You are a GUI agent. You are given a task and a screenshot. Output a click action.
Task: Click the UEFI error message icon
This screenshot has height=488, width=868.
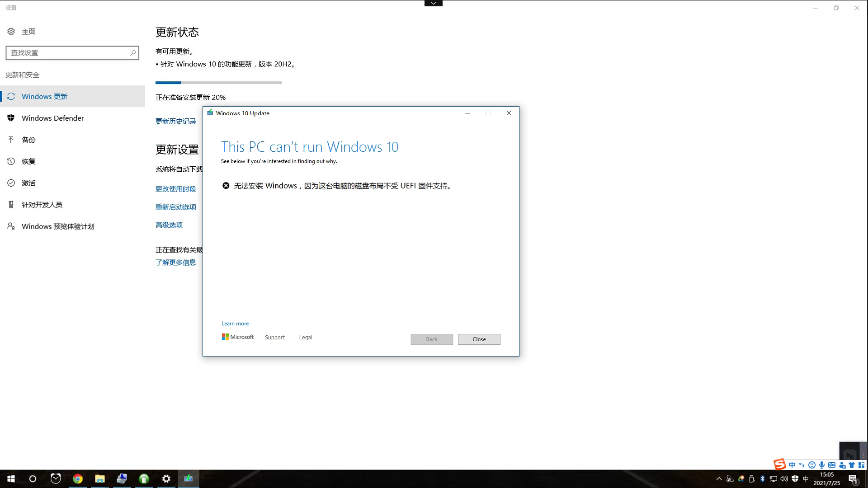pyautogui.click(x=226, y=186)
